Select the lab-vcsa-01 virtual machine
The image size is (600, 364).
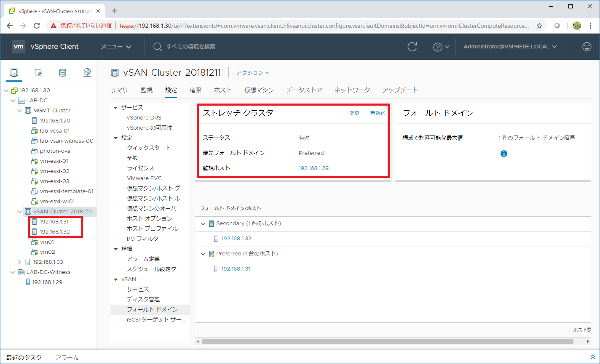tap(55, 130)
